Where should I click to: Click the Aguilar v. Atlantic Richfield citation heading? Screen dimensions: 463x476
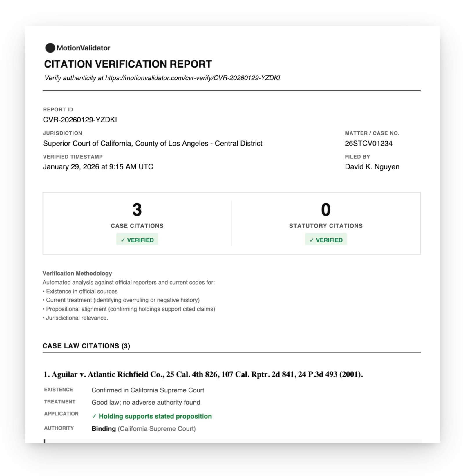(x=203, y=374)
